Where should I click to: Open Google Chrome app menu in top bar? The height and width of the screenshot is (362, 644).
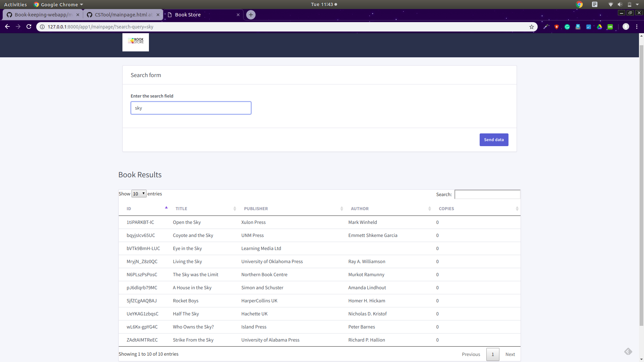point(59,4)
